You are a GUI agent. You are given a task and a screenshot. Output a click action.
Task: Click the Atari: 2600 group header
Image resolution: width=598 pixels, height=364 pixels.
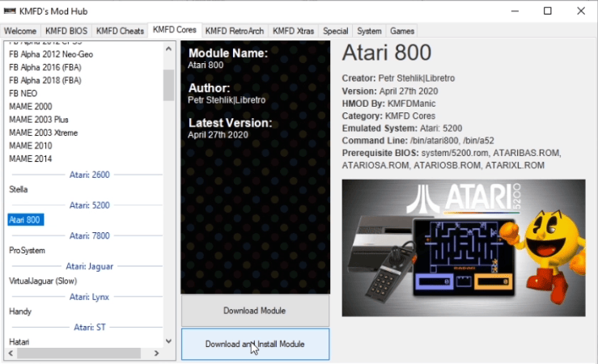tap(89, 175)
